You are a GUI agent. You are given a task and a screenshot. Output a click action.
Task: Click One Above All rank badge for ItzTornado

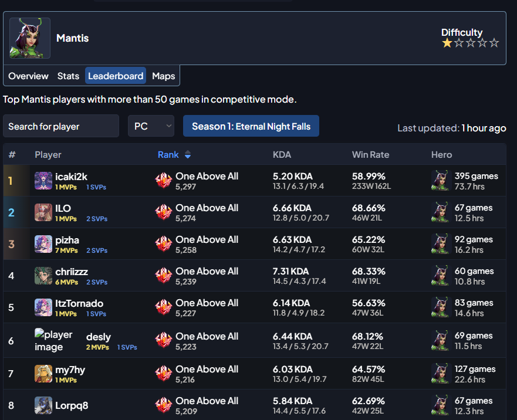[x=164, y=307]
